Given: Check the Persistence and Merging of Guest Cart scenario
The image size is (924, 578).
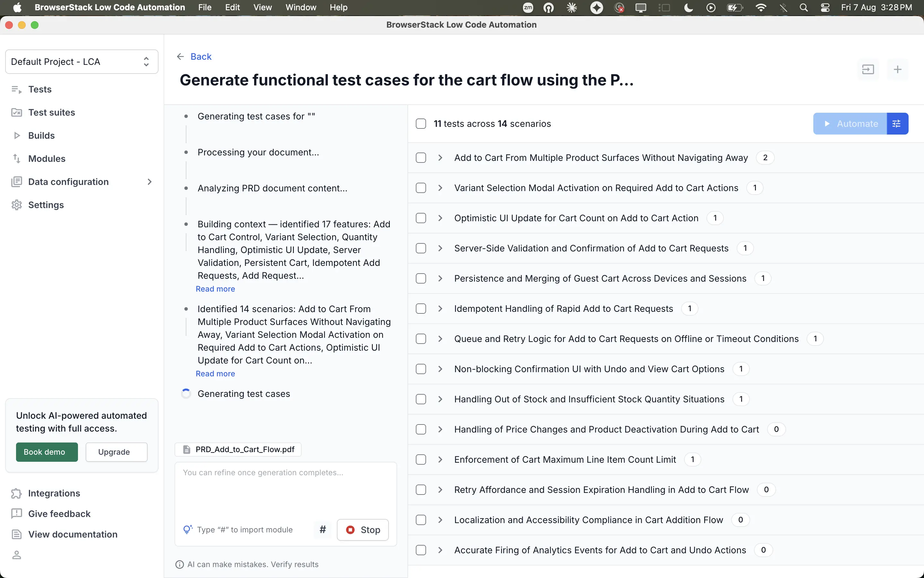Looking at the screenshot, I should point(421,279).
